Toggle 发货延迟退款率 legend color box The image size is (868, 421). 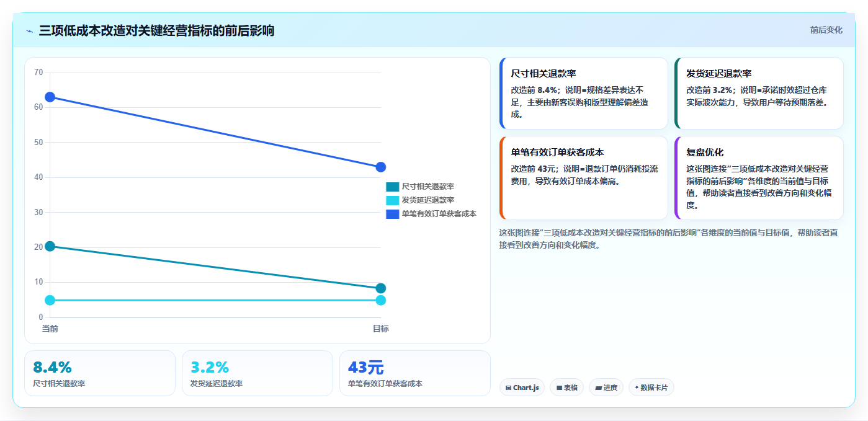pos(393,200)
